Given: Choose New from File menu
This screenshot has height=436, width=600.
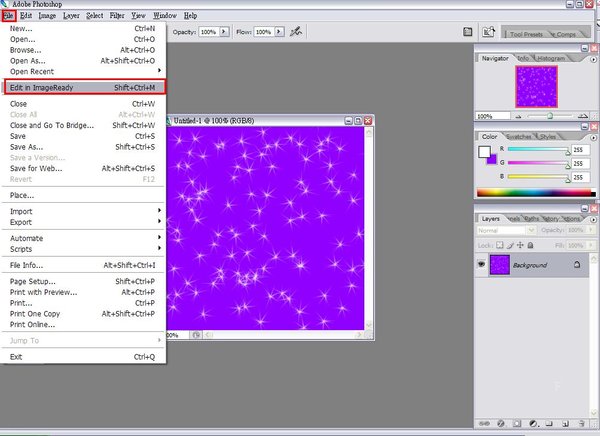Looking at the screenshot, I should [x=83, y=29].
